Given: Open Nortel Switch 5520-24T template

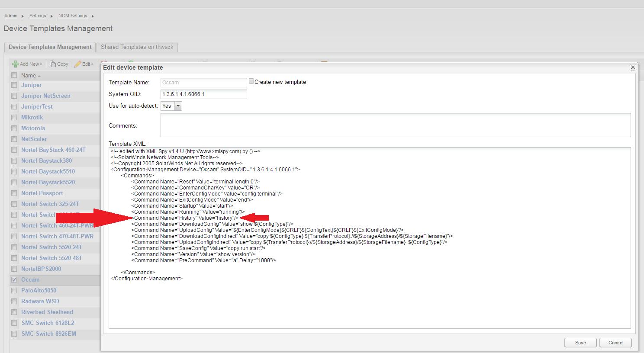Looking at the screenshot, I should (x=52, y=247).
